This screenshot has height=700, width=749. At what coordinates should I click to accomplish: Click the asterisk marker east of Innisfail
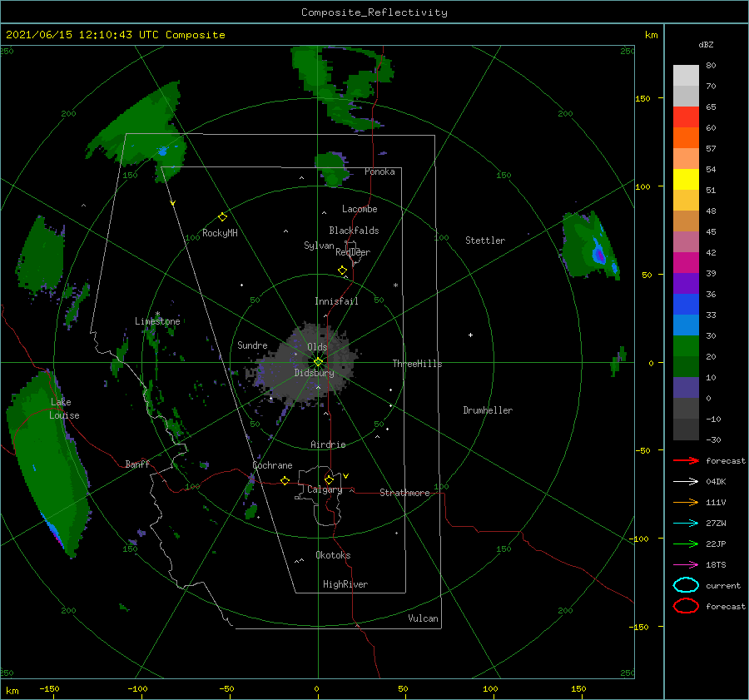click(395, 285)
